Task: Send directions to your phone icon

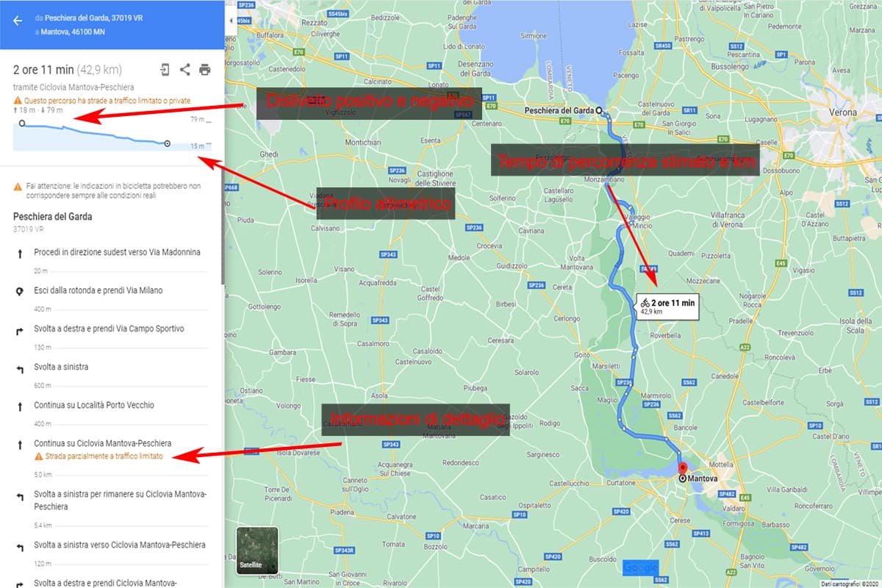Action: (x=165, y=70)
